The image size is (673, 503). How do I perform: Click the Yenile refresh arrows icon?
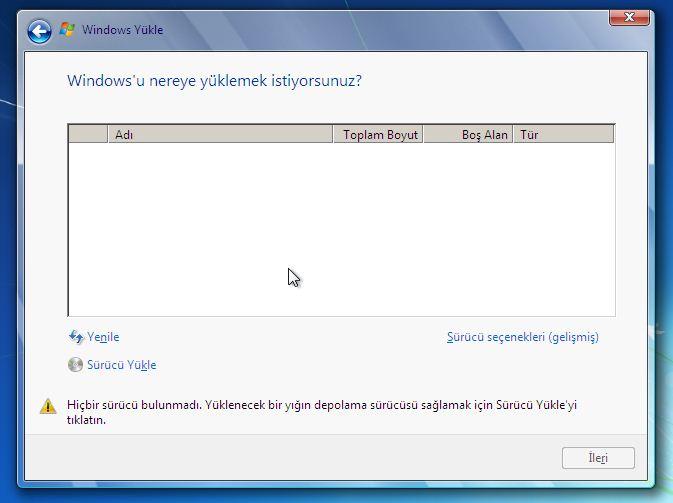pyautogui.click(x=76, y=337)
